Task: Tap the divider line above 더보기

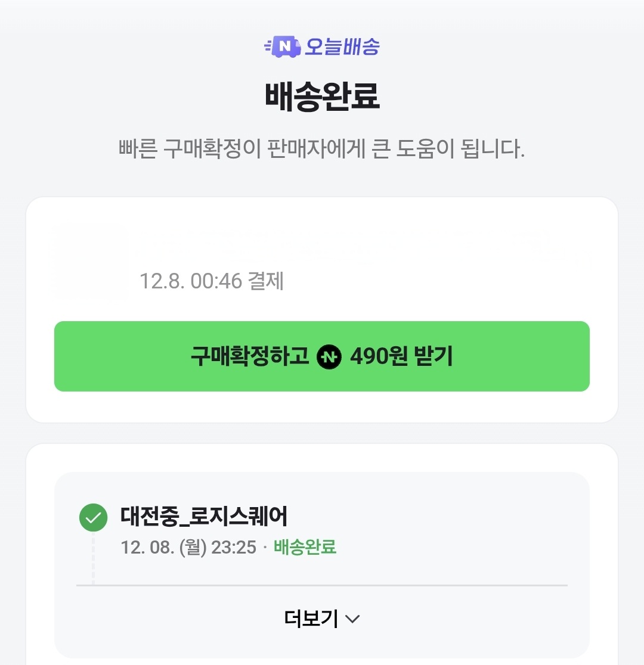Action: point(322,585)
